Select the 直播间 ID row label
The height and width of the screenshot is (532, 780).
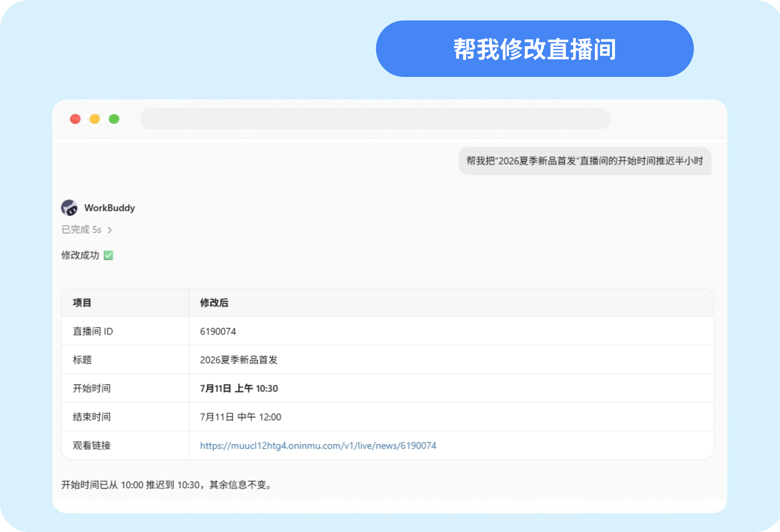coord(93,331)
